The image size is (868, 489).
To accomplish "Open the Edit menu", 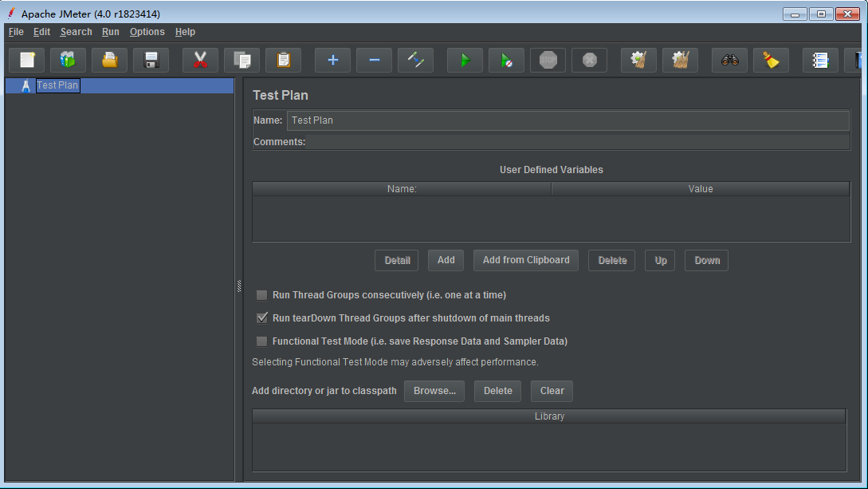I will pyautogui.click(x=41, y=32).
